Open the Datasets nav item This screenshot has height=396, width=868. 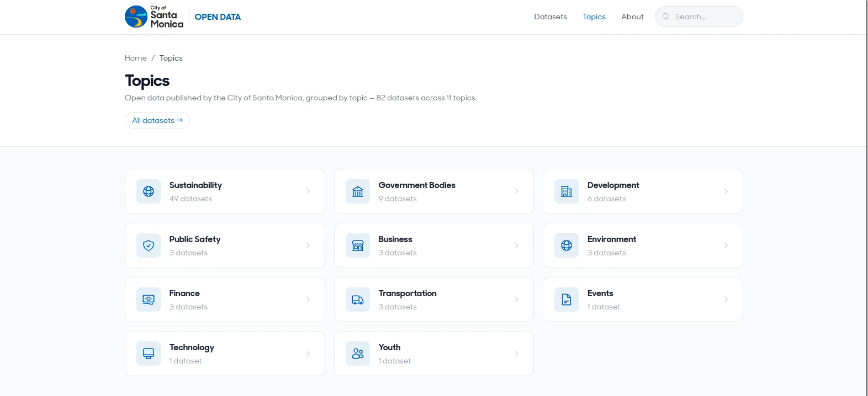pyautogui.click(x=551, y=17)
